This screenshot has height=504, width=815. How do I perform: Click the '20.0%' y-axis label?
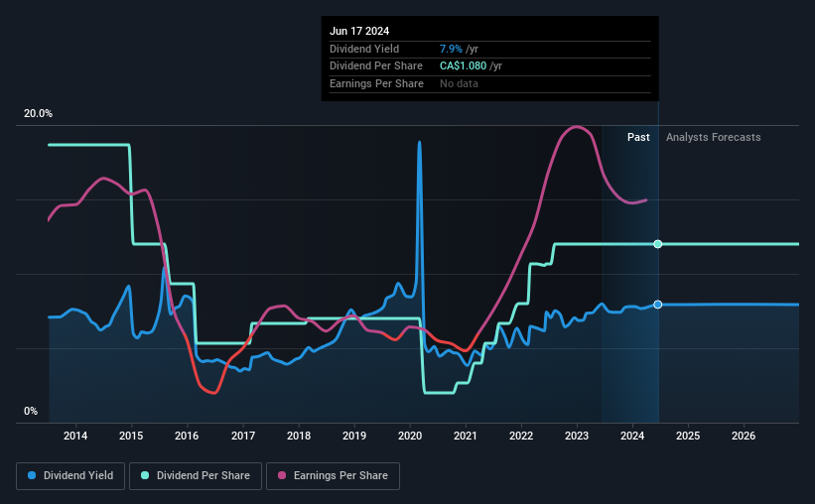click(x=38, y=114)
